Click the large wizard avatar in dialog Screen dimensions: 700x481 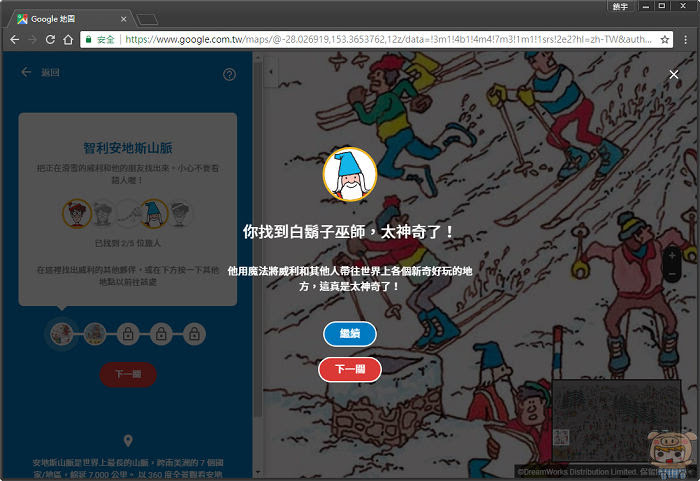point(350,175)
